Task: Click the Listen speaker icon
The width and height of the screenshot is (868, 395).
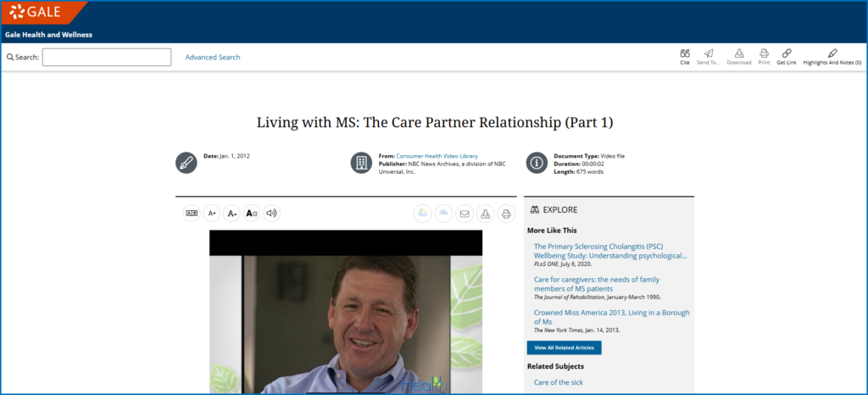Action: point(271,214)
